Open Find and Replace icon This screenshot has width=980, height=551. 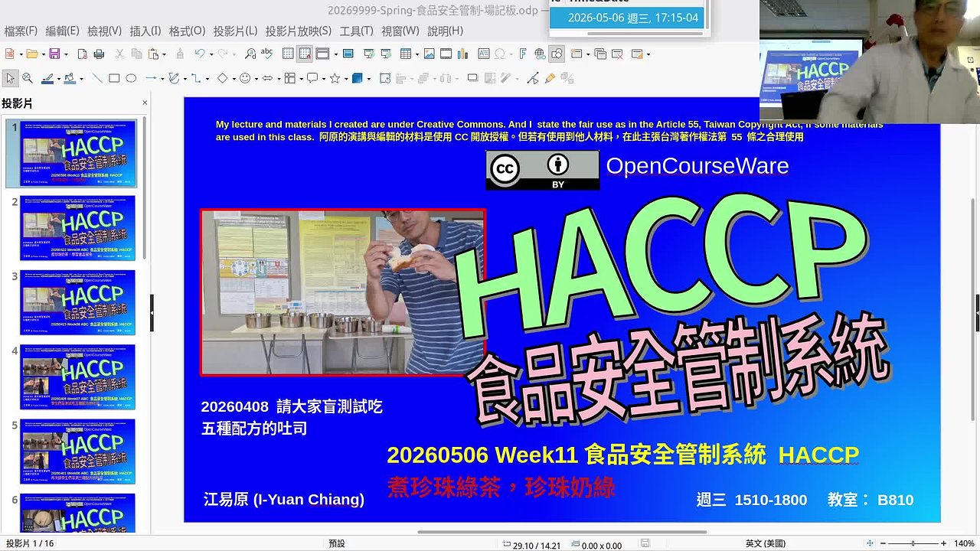(250, 54)
